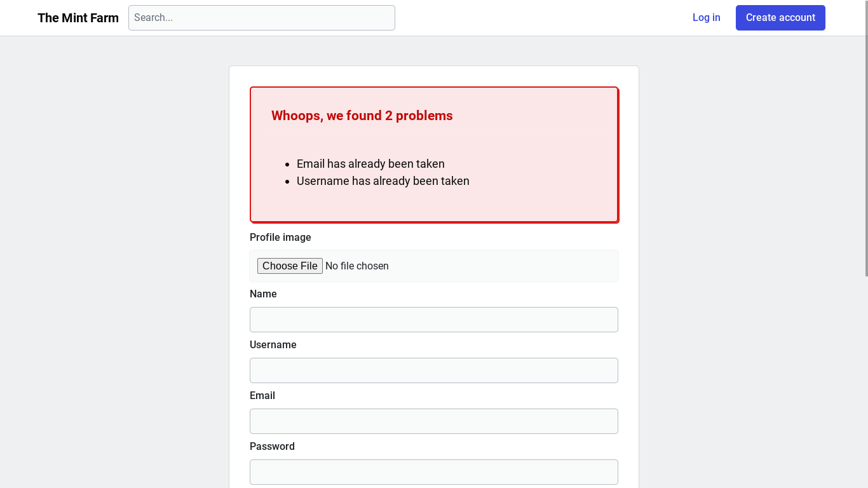This screenshot has width=868, height=488.
Task: Click the Name field label
Action: [x=263, y=294]
